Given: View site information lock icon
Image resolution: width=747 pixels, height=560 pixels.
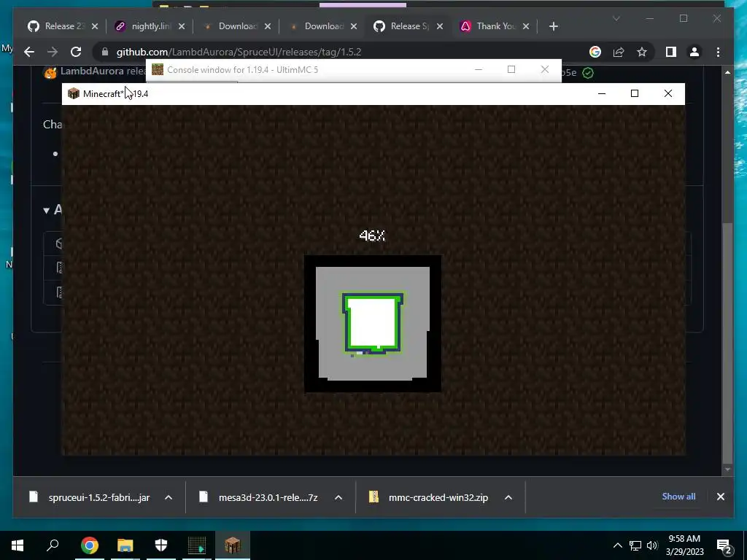Looking at the screenshot, I should coord(105,52).
